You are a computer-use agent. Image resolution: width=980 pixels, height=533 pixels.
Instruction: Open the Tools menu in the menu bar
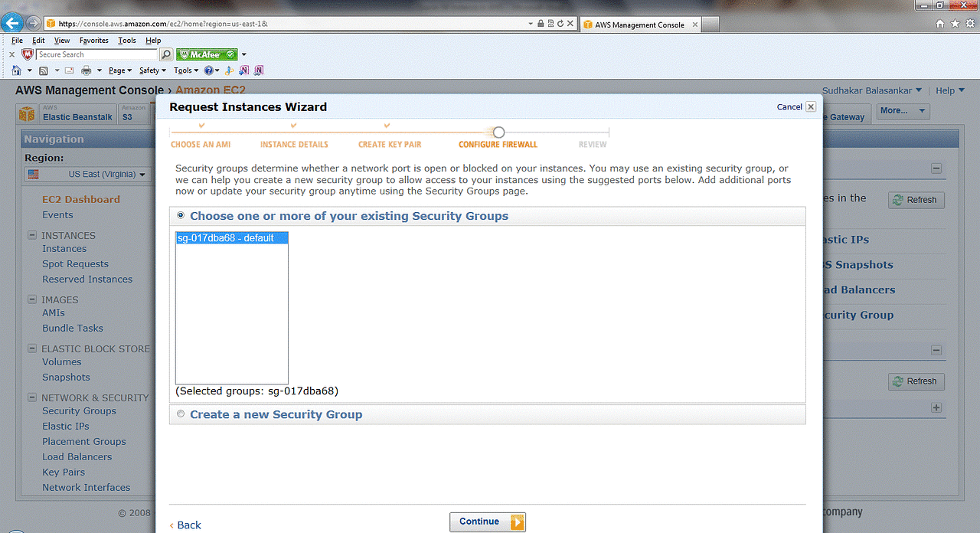127,41
